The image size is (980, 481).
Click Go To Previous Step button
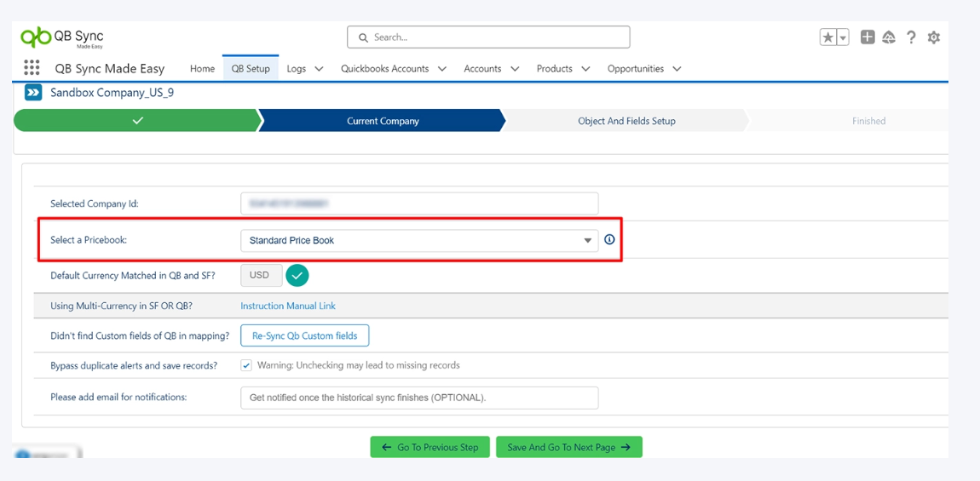tap(430, 447)
